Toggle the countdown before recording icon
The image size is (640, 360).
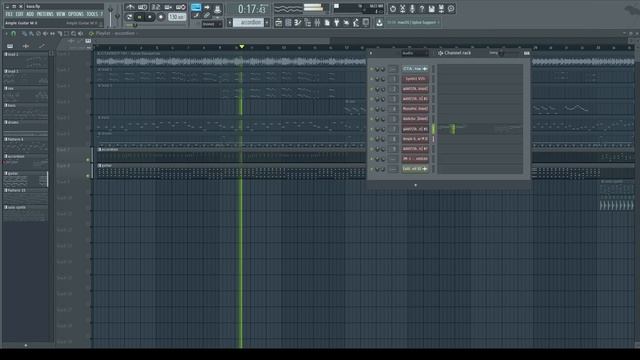point(156,7)
